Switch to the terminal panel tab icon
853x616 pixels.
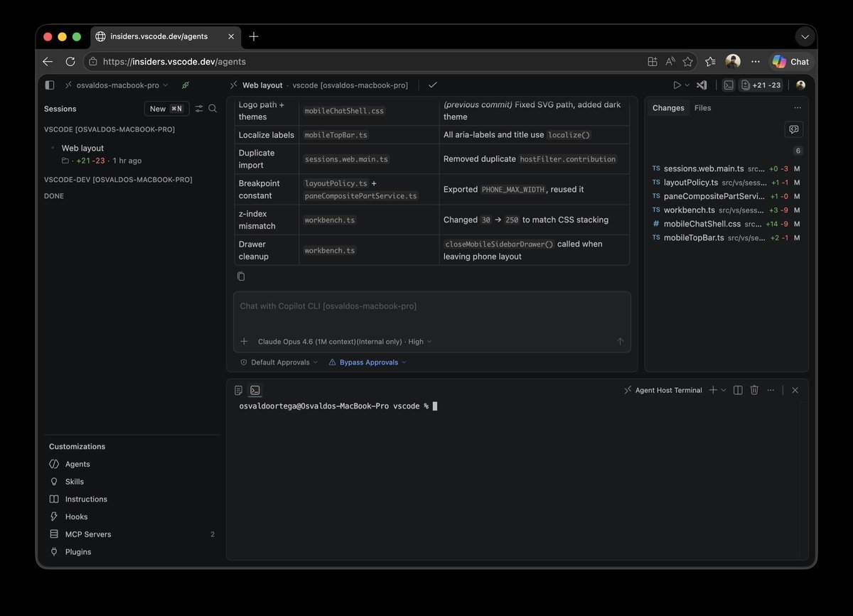[x=255, y=390]
